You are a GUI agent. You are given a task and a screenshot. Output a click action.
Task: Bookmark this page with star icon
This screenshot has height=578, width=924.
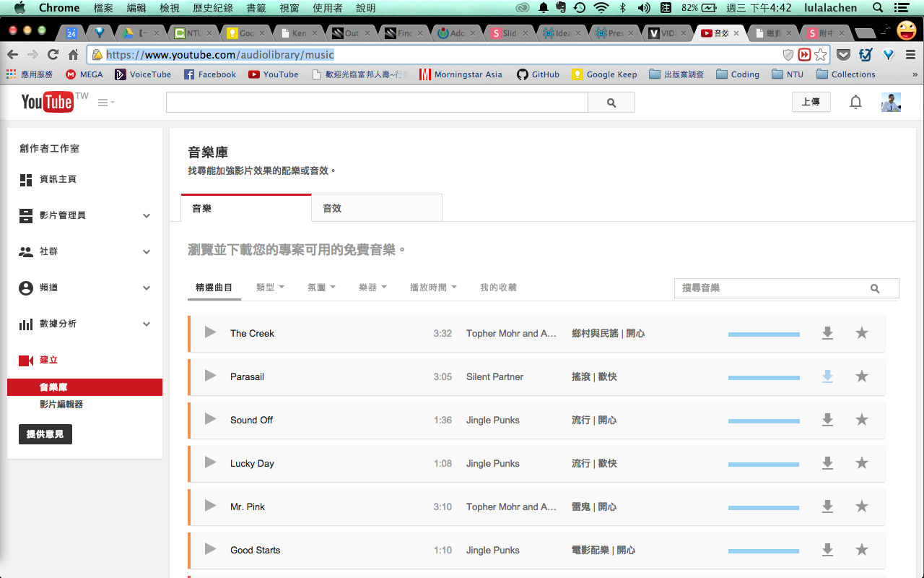point(820,55)
